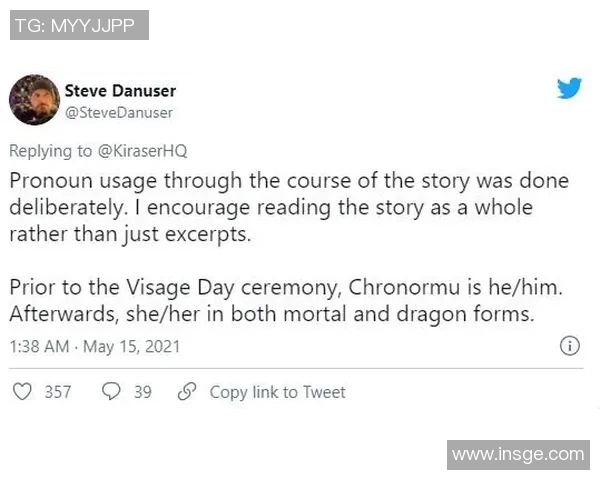View the 39 replies count
600x480 pixels.
[x=143, y=392]
